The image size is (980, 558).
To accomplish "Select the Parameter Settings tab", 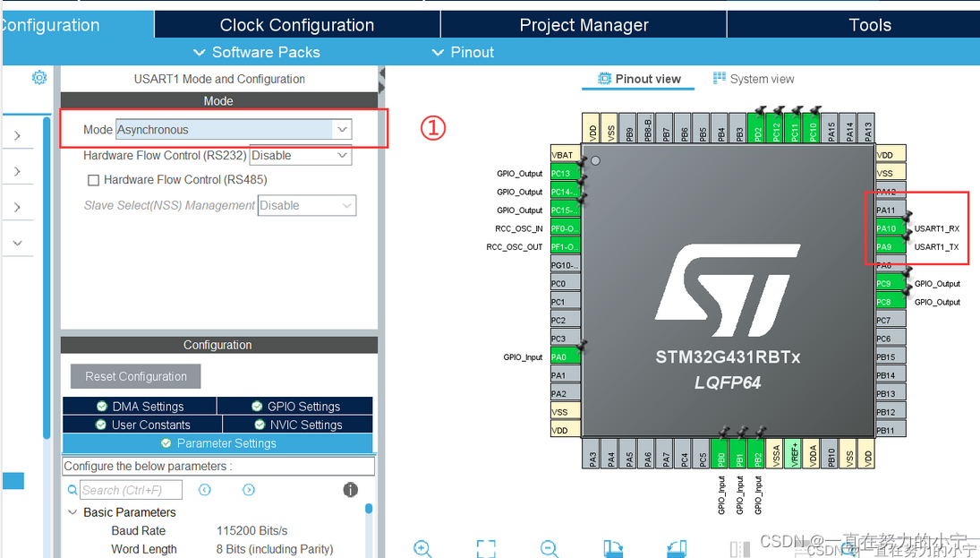I will coord(217,442).
